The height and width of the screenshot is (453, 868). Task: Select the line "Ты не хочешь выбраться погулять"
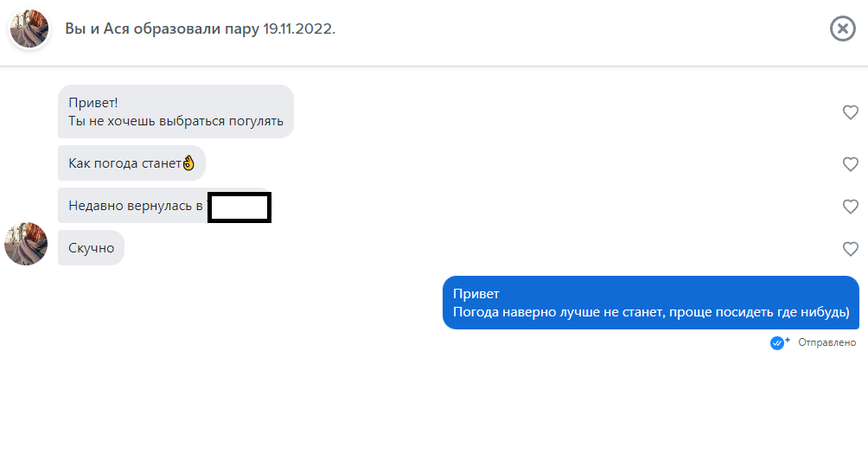click(x=176, y=121)
